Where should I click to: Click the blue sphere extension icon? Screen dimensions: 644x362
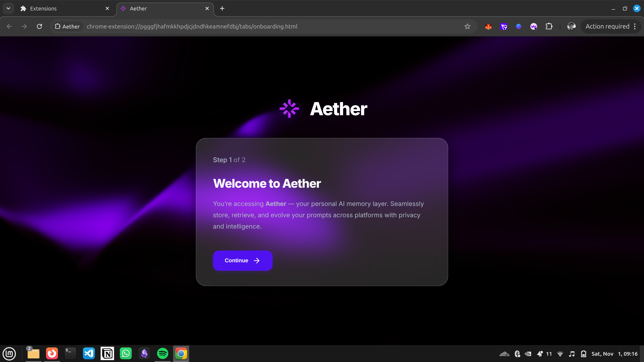click(518, 26)
